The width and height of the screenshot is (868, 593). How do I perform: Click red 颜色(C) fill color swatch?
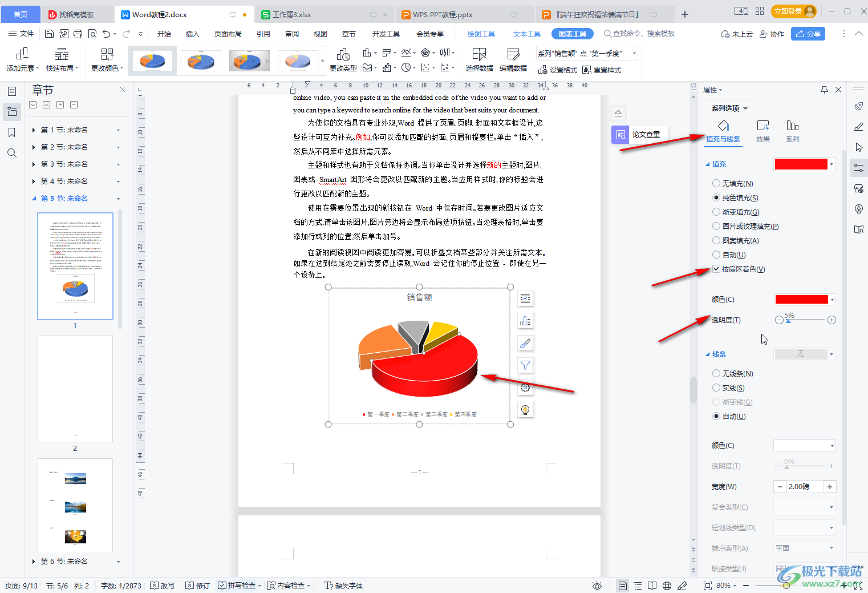click(801, 299)
